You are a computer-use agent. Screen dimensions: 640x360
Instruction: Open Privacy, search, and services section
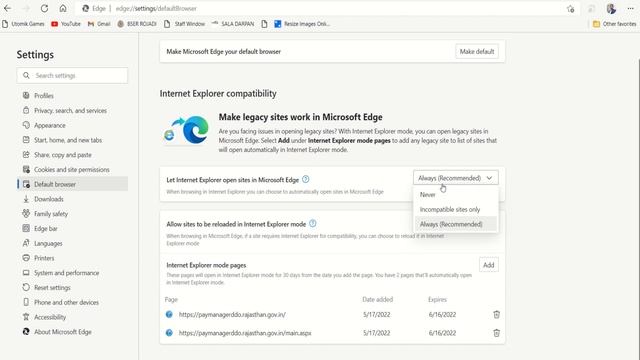[x=72, y=110]
